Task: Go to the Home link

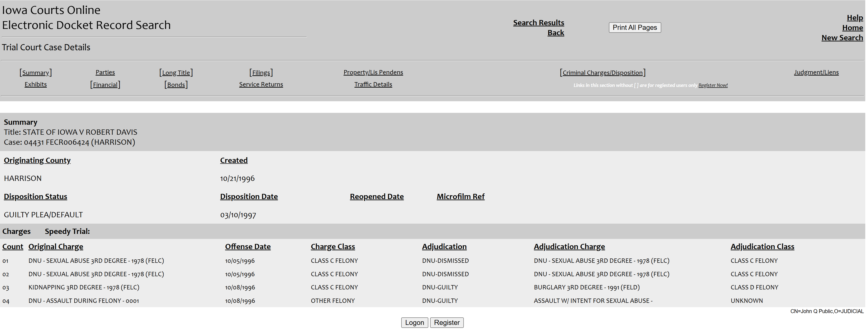Action: (x=853, y=28)
